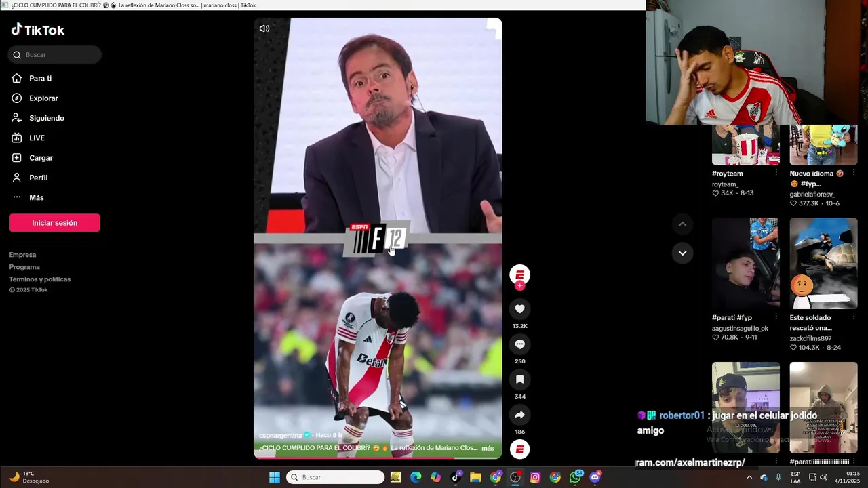Screen dimensions: 868x488
Task: Click the microphone icon in system tray
Action: pyautogui.click(x=778, y=477)
